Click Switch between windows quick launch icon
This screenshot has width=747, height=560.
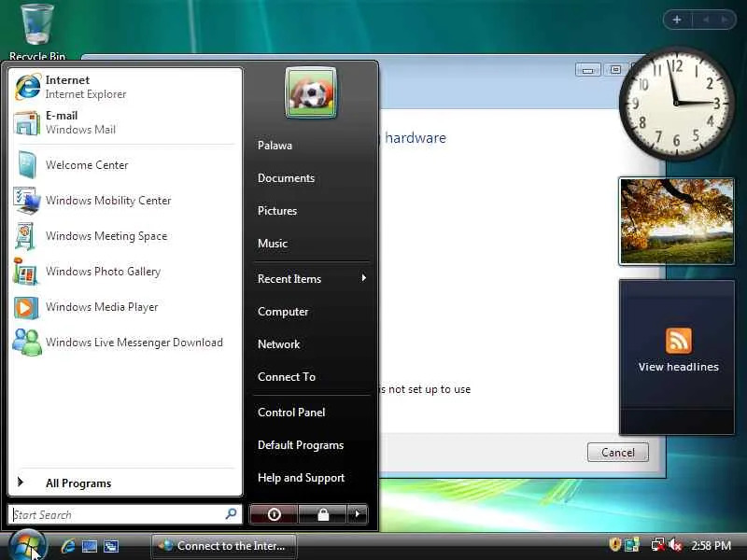coord(111,546)
